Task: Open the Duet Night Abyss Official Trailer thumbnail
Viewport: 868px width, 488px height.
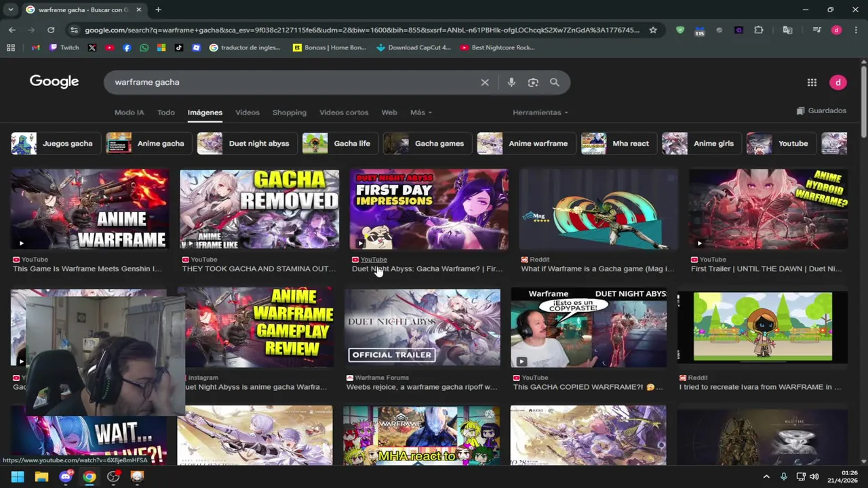Action: (422, 328)
